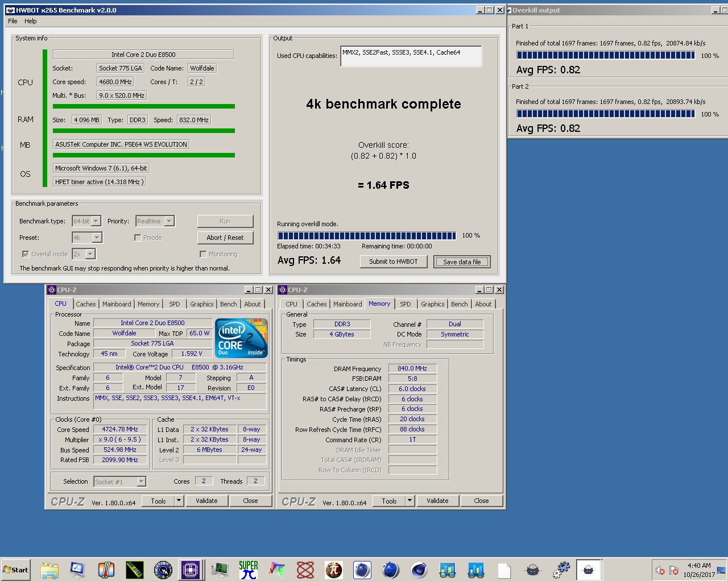728x582 pixels.
Task: Launch the thermometer temperature monitor icon
Action: pyautogui.click(x=106, y=569)
